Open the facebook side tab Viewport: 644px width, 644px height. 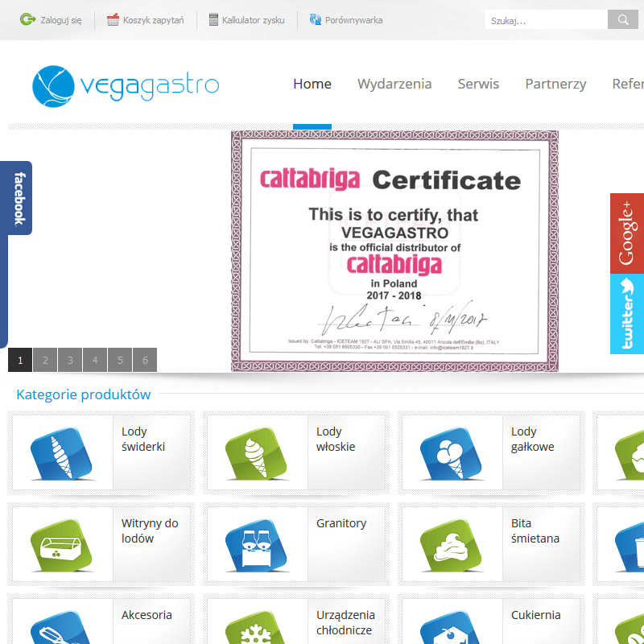click(16, 198)
